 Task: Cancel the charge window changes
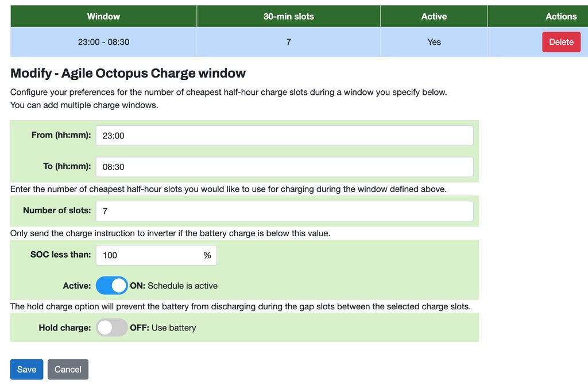[68, 370]
